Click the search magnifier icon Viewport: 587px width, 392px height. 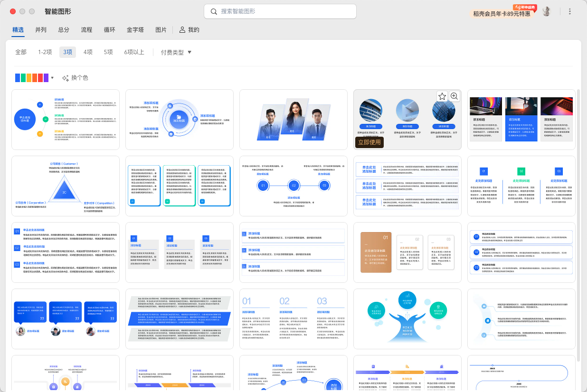tap(214, 11)
